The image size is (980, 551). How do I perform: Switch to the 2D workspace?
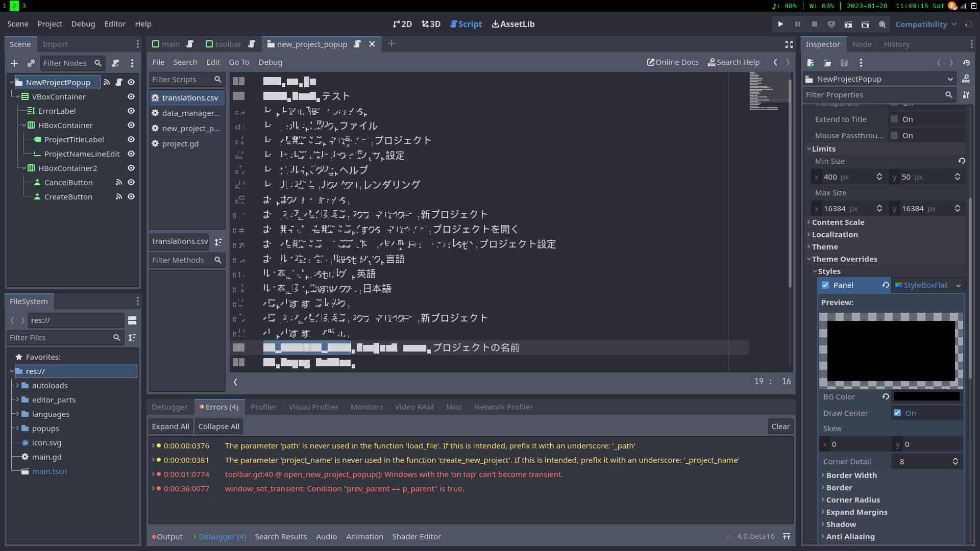click(402, 24)
